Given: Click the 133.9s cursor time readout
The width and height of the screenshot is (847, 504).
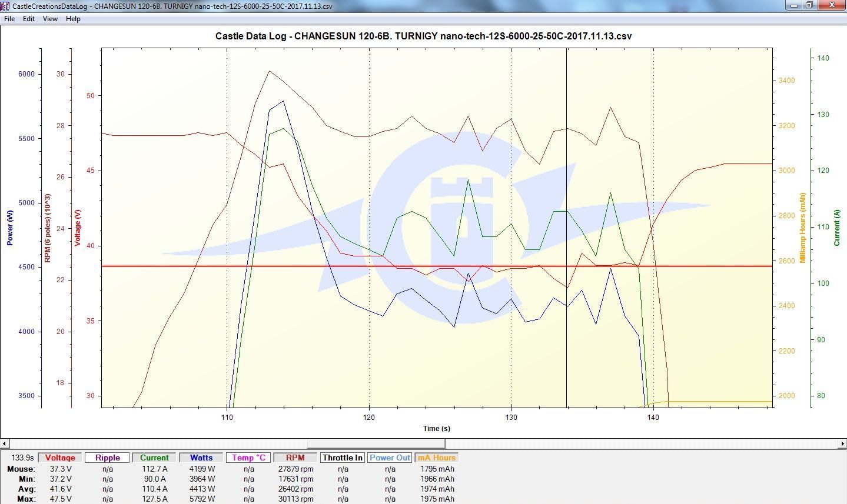Looking at the screenshot, I should (x=22, y=458).
